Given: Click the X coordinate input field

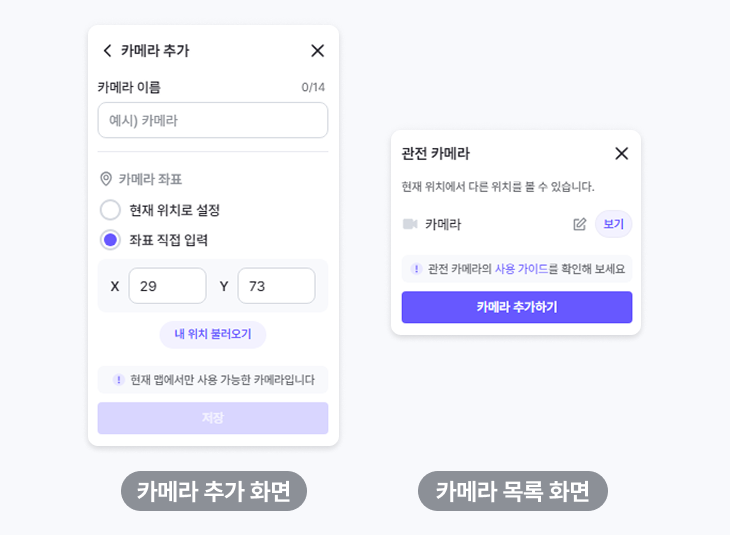Looking at the screenshot, I should (167, 286).
